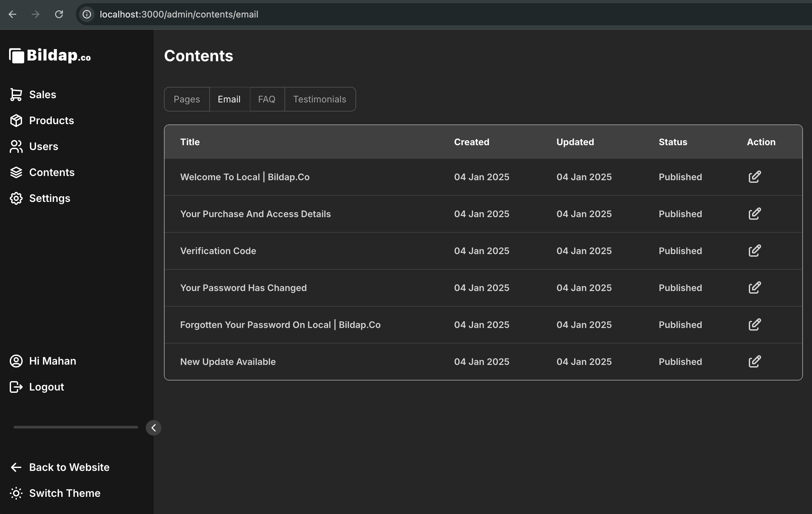The image size is (812, 514).
Task: Click Updated date in Your Password Has Changed row
Action: tap(584, 288)
